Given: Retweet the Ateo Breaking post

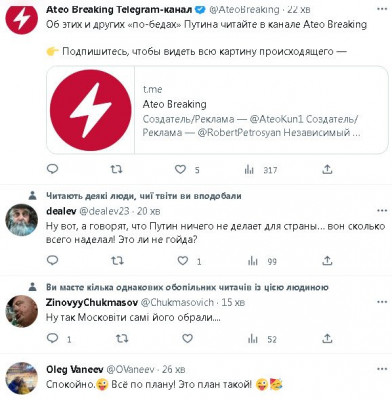Looking at the screenshot, I should pyautogui.click(x=116, y=170).
